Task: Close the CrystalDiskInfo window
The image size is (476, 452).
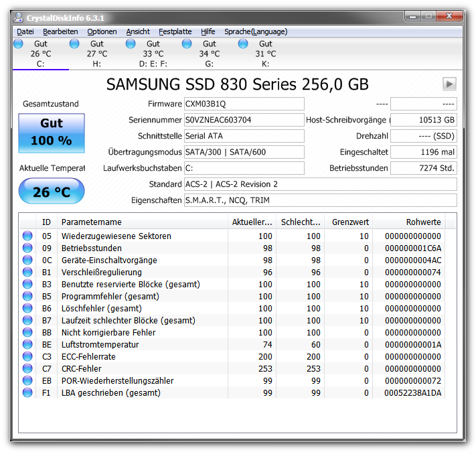Action: point(449,16)
